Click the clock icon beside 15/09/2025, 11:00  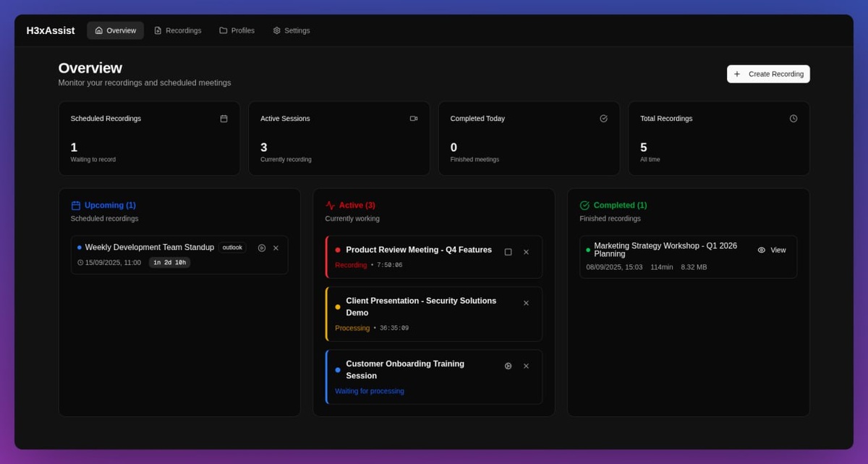point(80,263)
